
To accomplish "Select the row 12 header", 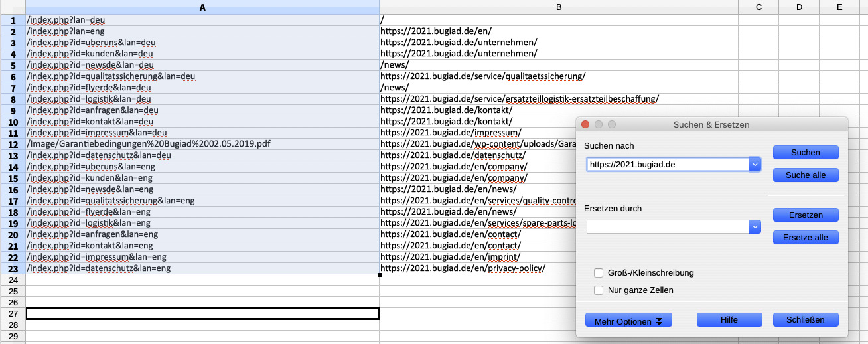I will click(13, 144).
